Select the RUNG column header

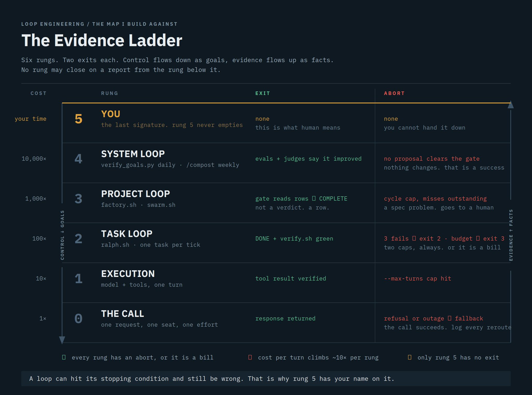[110, 93]
